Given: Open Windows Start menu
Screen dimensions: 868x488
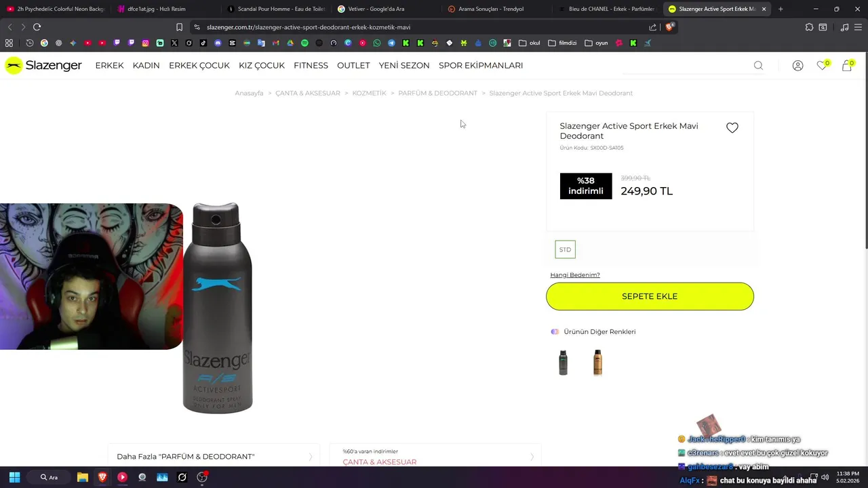Looking at the screenshot, I should pyautogui.click(x=14, y=477).
